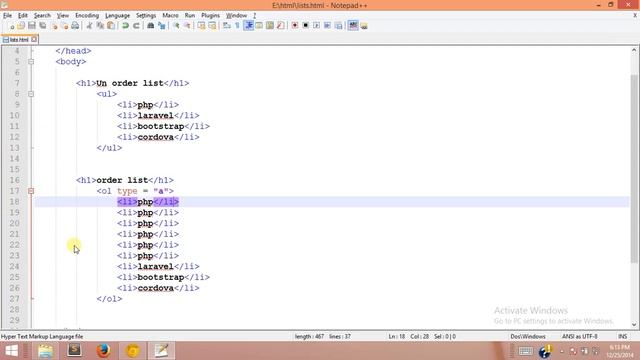Open the Encoding menu

coord(87,16)
